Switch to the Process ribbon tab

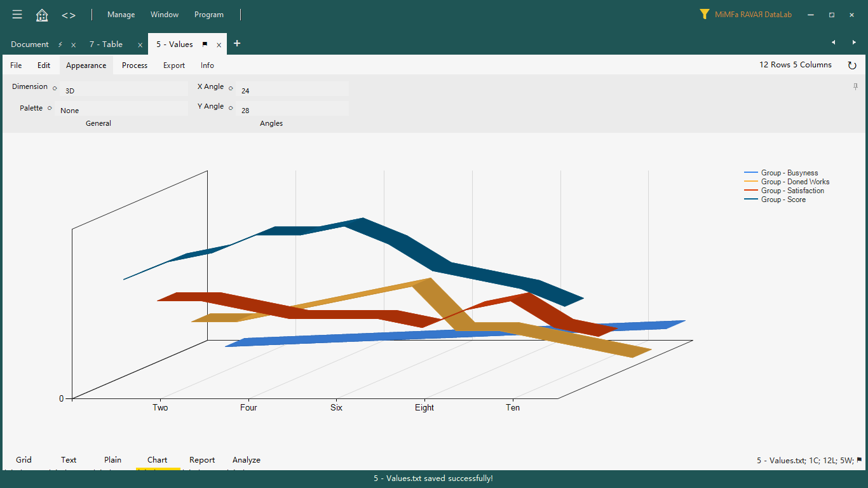(x=135, y=65)
